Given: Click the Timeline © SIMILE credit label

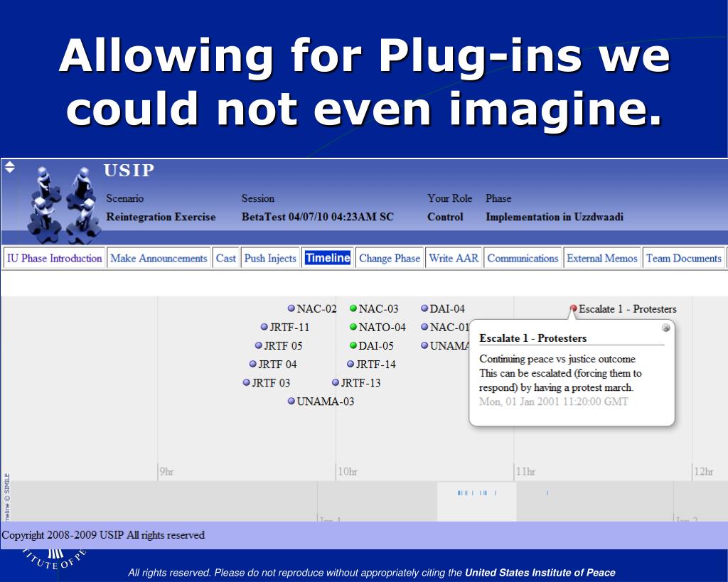Looking at the screenshot, I should click(x=6, y=497).
